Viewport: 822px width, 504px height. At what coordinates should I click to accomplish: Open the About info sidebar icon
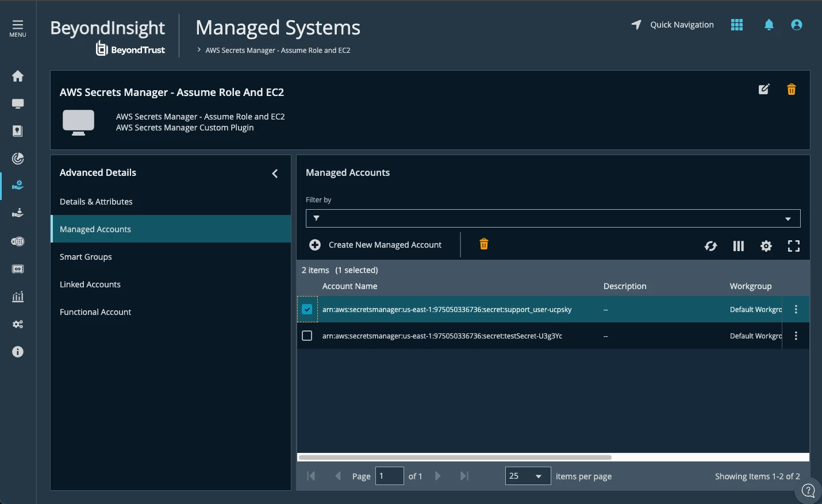(x=18, y=352)
